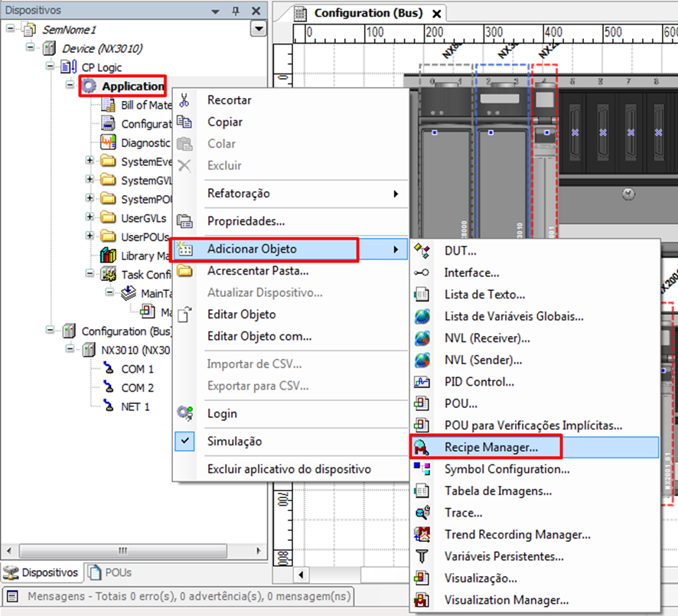Collapse the Application tree node
This screenshot has width=678, height=616.
pos(70,86)
